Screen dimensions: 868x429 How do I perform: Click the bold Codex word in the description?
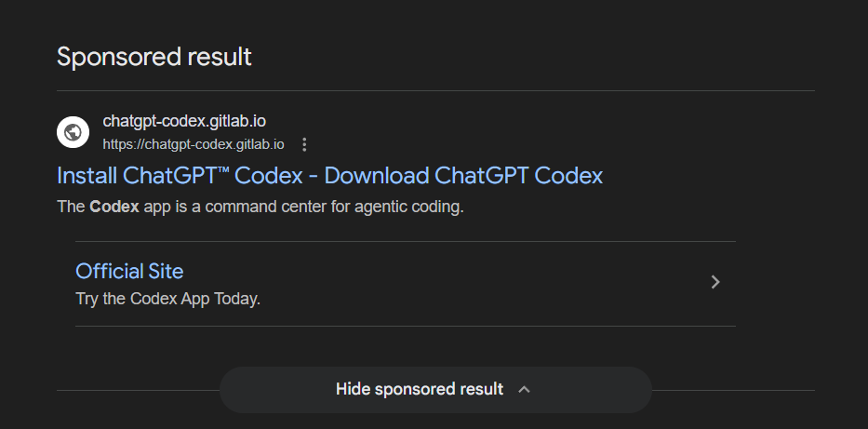pos(114,207)
